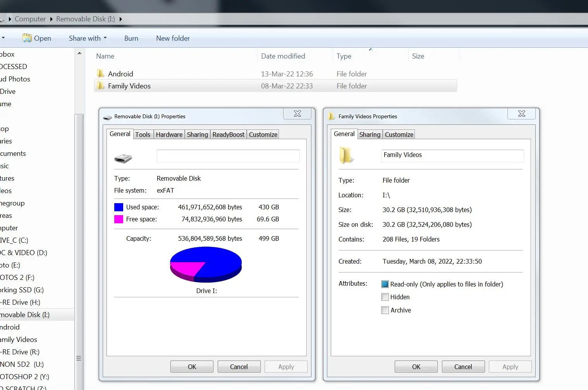Open the ReadyBoost tab
The image size is (588, 390).
229,135
